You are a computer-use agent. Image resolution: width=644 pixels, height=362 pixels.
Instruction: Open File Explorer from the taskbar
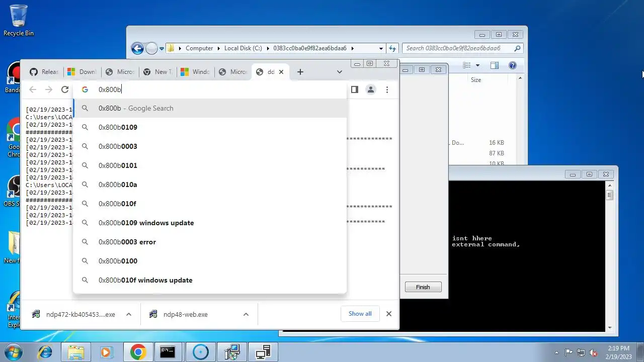(x=76, y=352)
